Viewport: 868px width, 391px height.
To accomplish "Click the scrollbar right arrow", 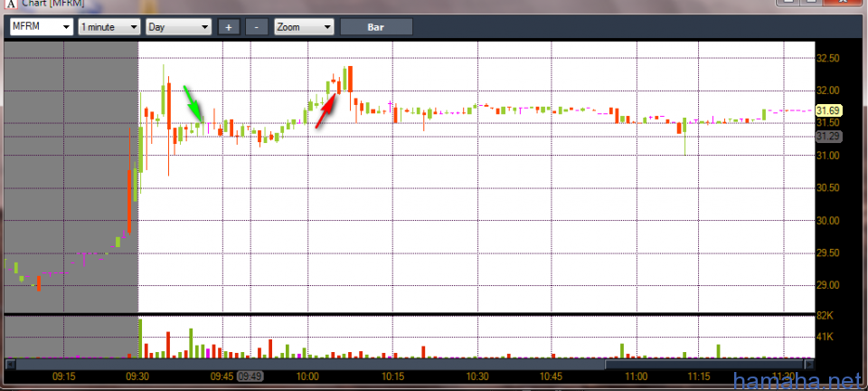I will tap(808, 365).
